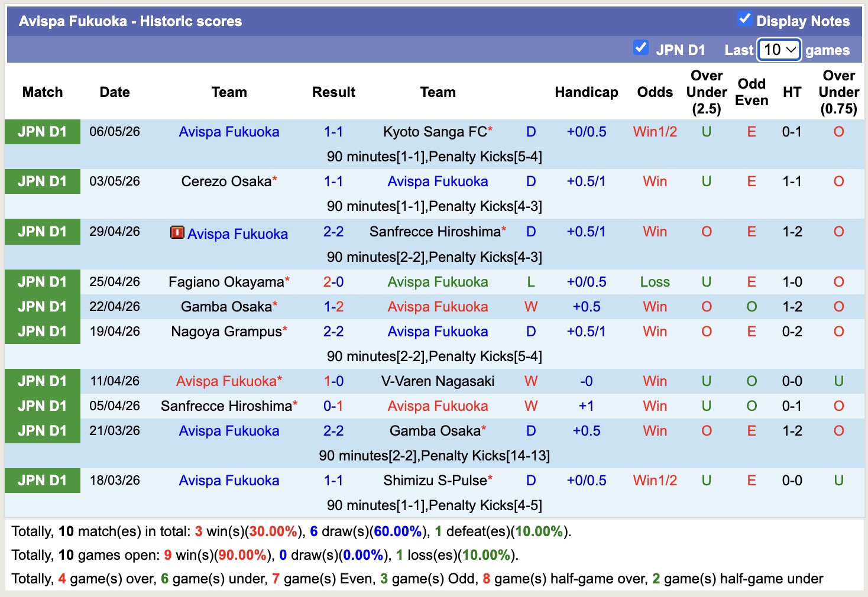Click the over/under totals summary line
868x597 pixels.
(x=417, y=579)
